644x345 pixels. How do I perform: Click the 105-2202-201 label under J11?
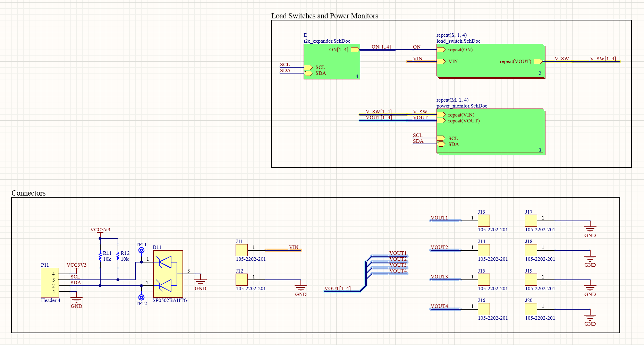(251, 259)
